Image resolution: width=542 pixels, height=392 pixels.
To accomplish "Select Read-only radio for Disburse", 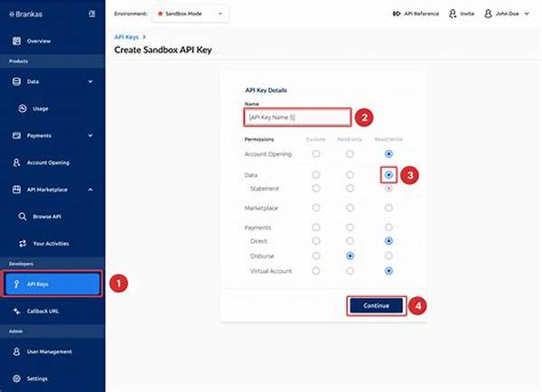I will (350, 256).
